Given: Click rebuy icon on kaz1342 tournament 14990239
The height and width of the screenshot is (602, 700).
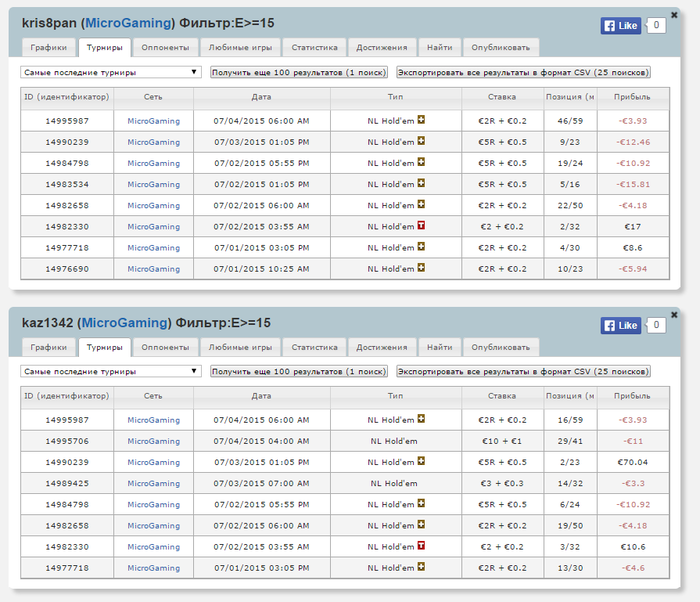Looking at the screenshot, I should tap(421, 461).
